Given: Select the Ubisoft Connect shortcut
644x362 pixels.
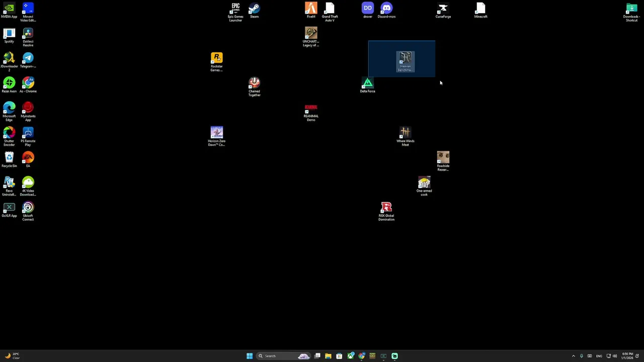Looking at the screenshot, I should coord(28,212).
